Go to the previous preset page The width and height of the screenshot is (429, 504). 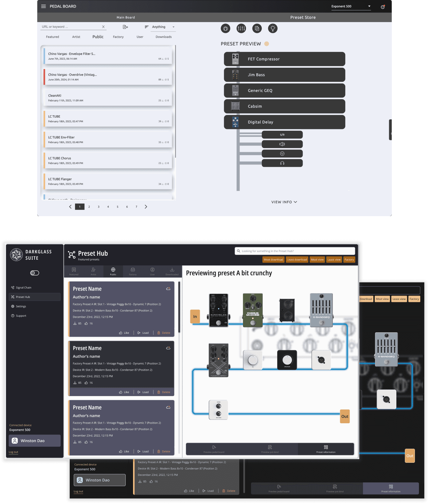[x=70, y=207]
